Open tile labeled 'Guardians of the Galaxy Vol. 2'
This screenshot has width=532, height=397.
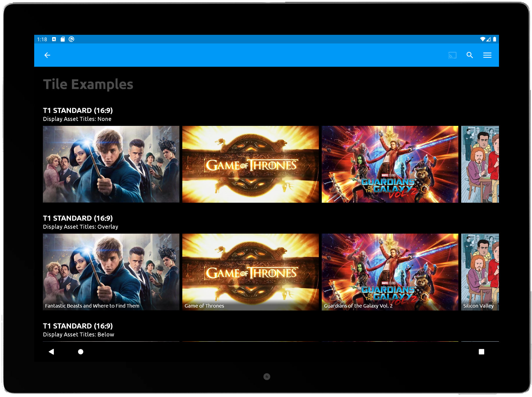390,272
